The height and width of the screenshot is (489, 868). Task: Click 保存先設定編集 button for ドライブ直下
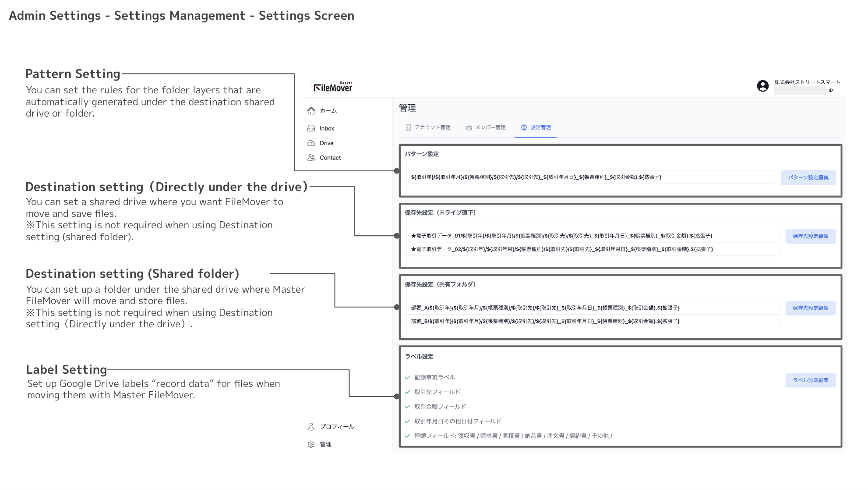click(810, 236)
